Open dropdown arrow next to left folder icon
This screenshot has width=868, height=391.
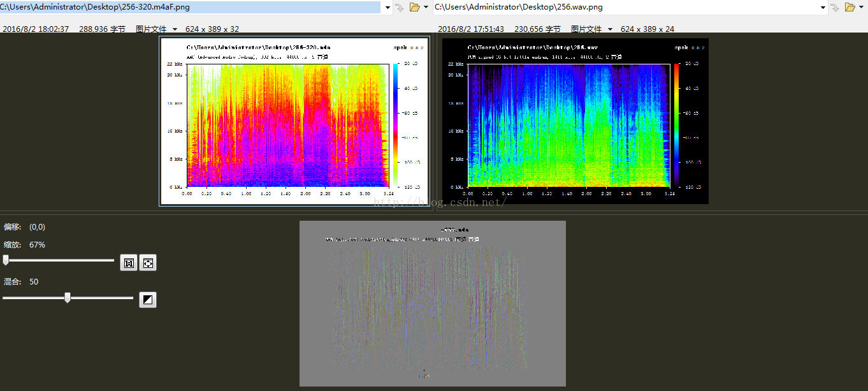[426, 8]
